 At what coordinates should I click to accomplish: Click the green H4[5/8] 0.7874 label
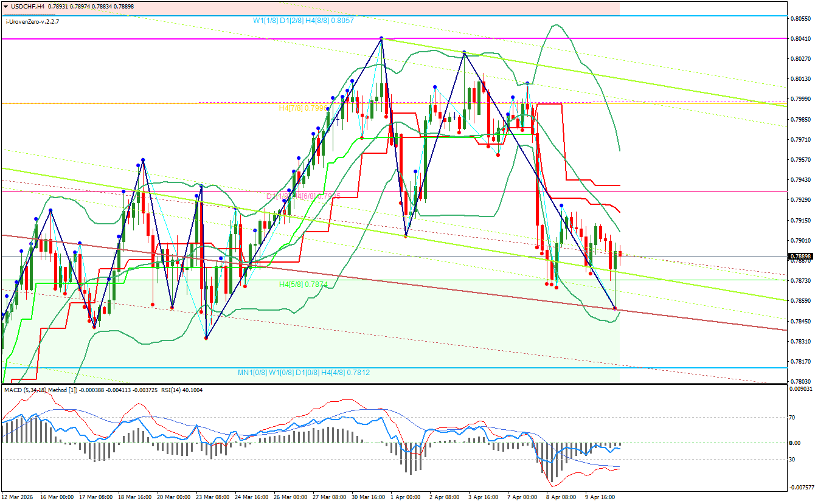303,284
